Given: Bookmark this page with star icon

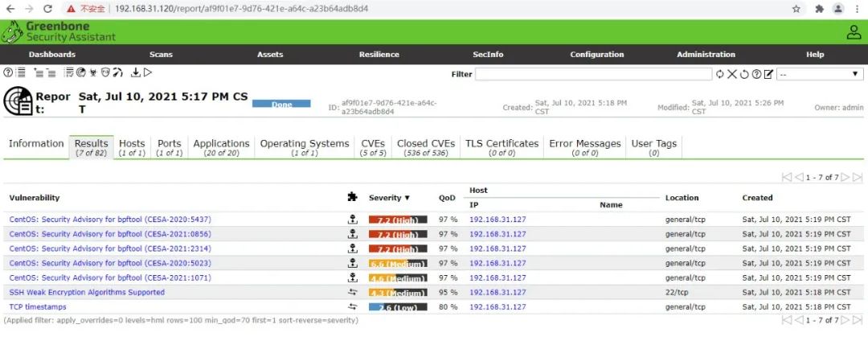Looking at the screenshot, I should click(796, 9).
